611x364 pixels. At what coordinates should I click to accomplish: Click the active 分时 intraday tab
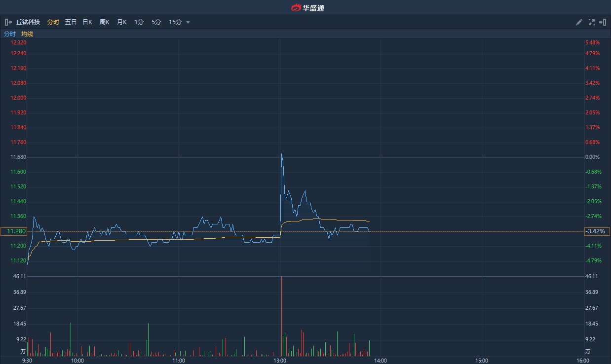pos(53,22)
